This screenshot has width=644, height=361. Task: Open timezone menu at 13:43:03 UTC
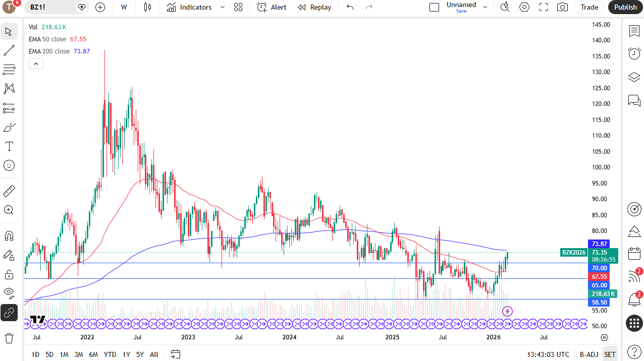tap(548, 354)
